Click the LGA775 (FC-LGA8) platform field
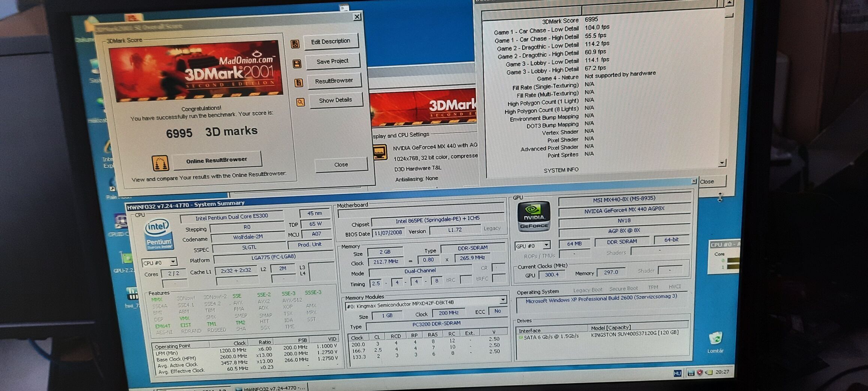The image size is (868, 391). click(x=273, y=257)
